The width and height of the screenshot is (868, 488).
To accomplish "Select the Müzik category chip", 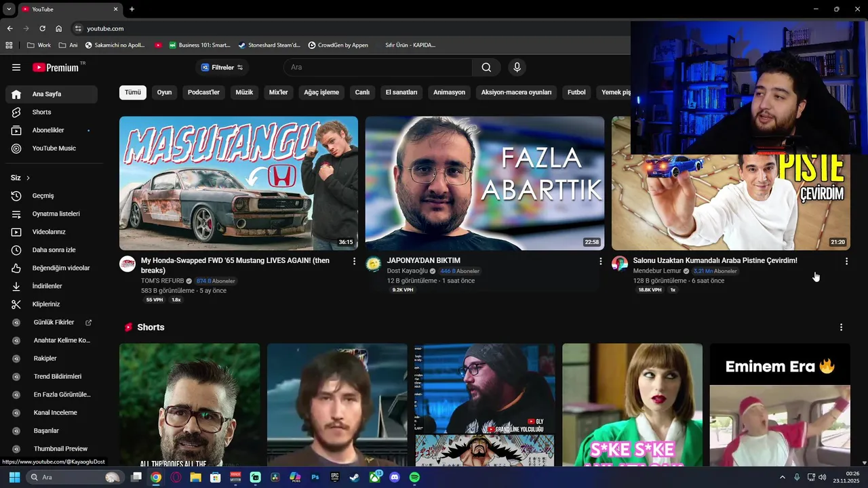I will click(244, 92).
